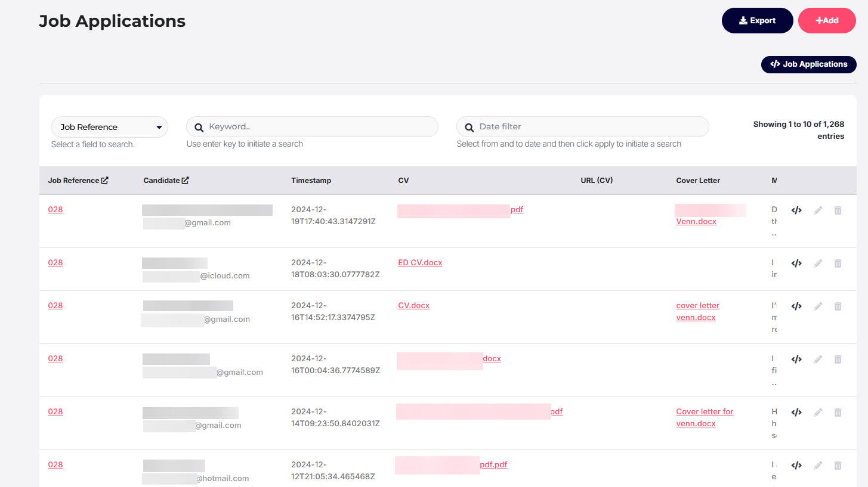Click timestamp 2024-12-16T14:52:17.3374795Z

coord(333,312)
